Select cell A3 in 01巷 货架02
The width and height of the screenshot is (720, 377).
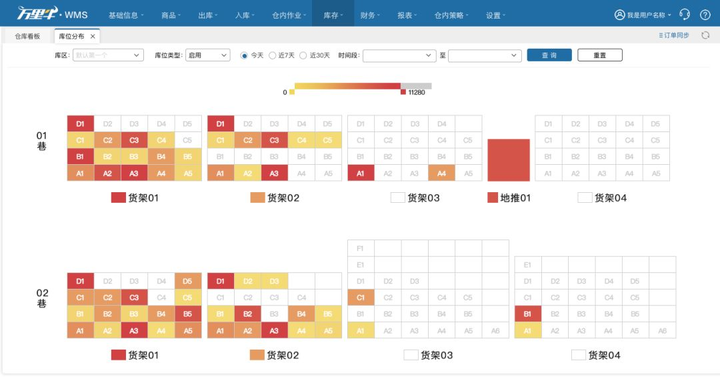274,173
